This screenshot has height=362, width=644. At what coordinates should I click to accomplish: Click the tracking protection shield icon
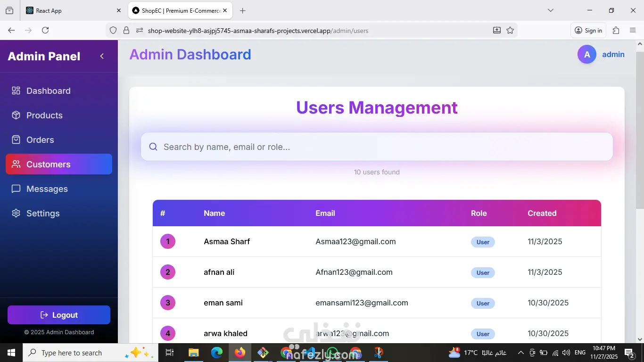tap(113, 30)
